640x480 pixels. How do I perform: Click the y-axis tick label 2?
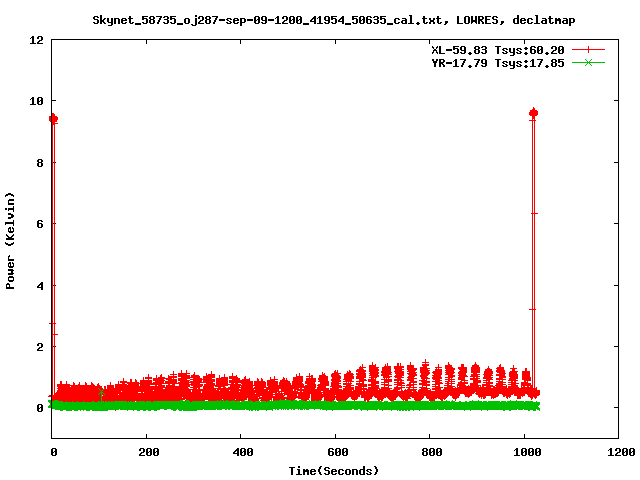[x=40, y=347]
